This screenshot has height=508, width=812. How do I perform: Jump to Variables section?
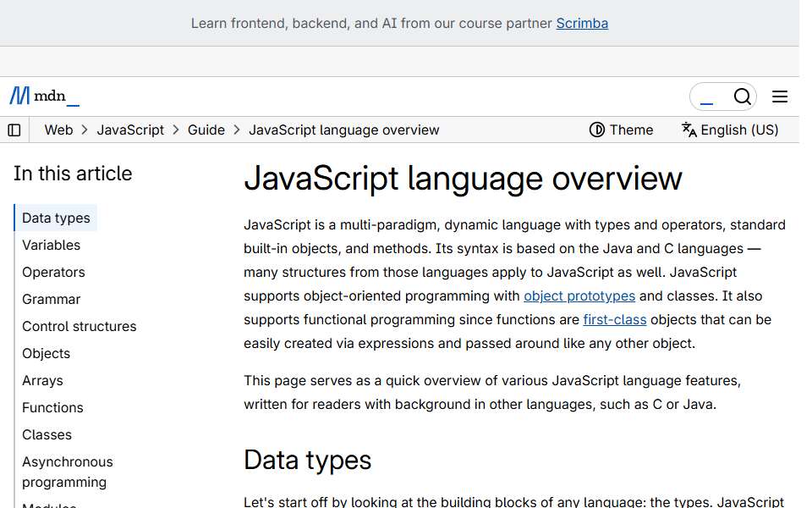52,245
